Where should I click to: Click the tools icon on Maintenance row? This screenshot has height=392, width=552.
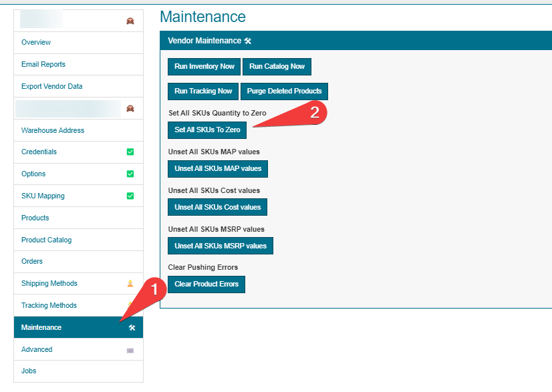[132, 327]
